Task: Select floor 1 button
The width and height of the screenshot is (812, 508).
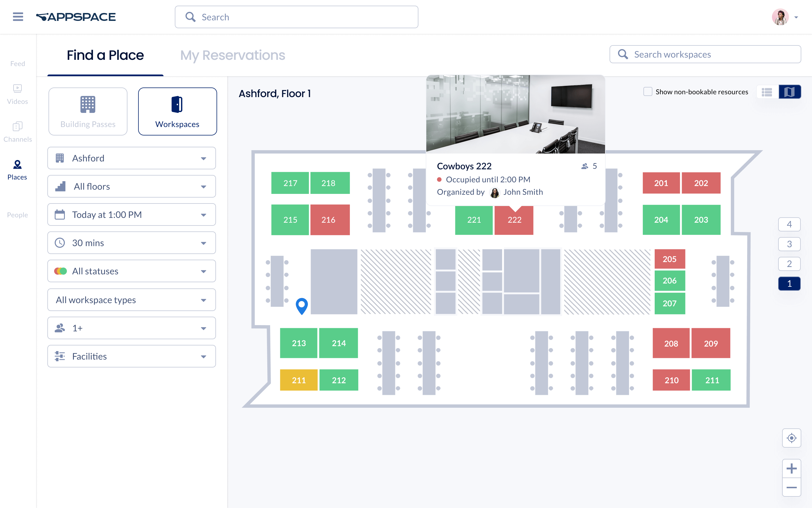Action: [789, 284]
